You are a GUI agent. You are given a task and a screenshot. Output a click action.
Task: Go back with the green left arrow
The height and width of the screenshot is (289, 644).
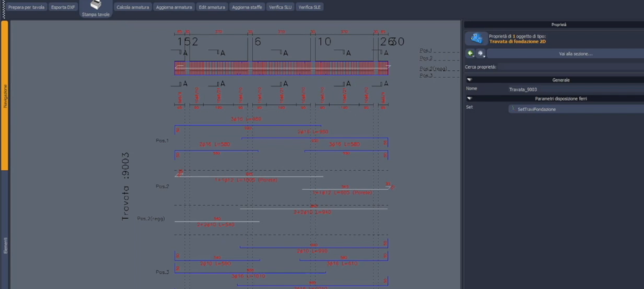[470, 53]
